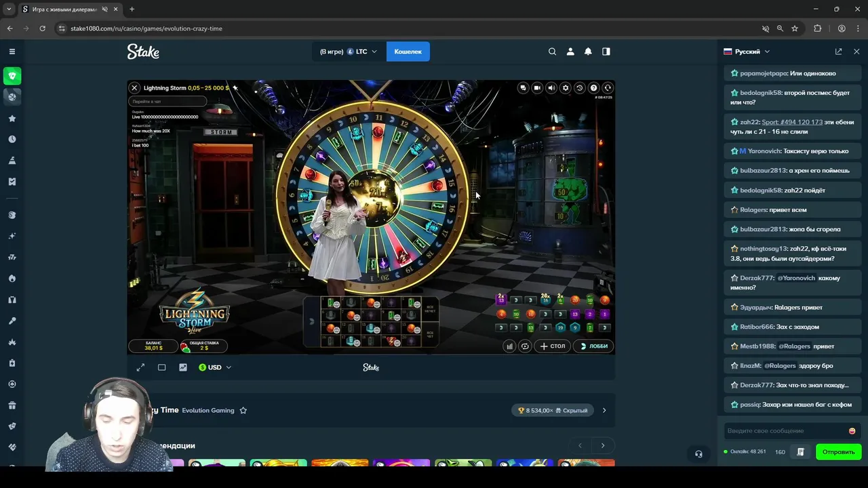Viewport: 868px width, 488px height.
Task: Open the browser extensions puzzle icon
Action: (x=817, y=28)
